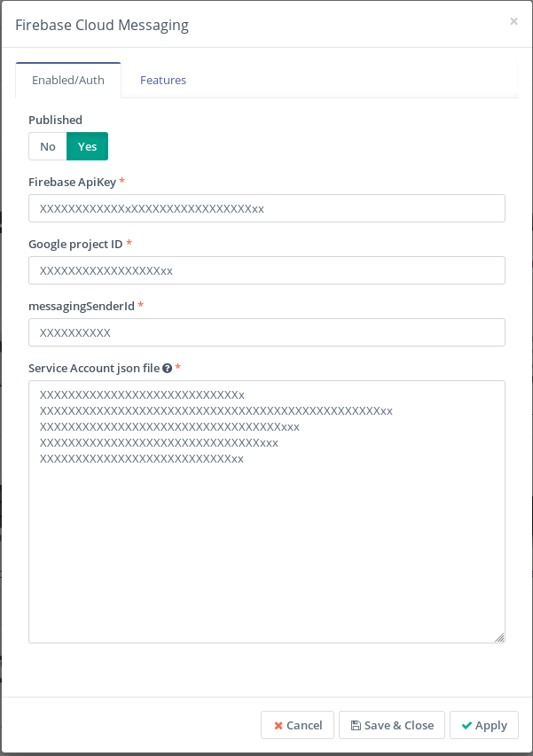Click the Firebase ApiKey label text
The image size is (533, 756).
click(x=73, y=182)
